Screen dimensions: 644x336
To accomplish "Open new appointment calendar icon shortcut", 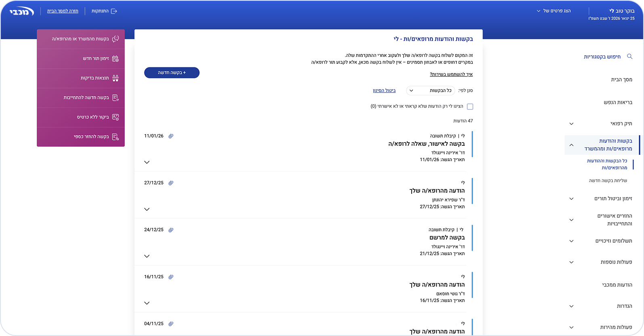I will pos(115,59).
